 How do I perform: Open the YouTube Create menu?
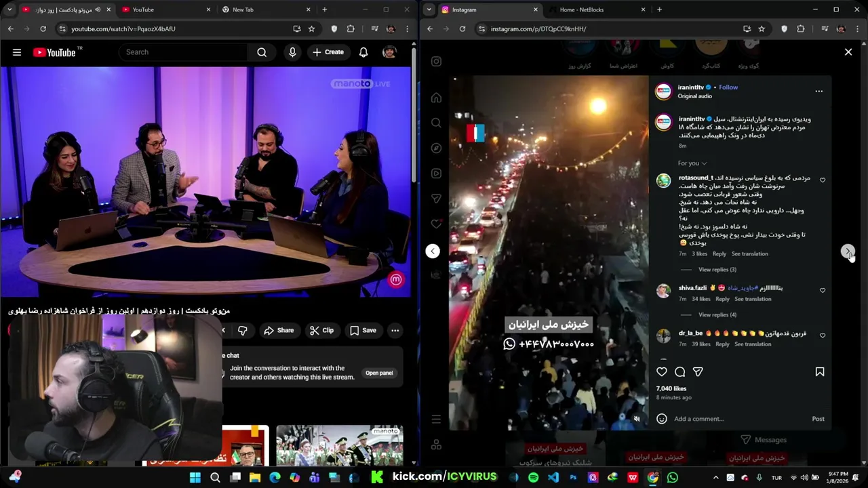(x=328, y=52)
